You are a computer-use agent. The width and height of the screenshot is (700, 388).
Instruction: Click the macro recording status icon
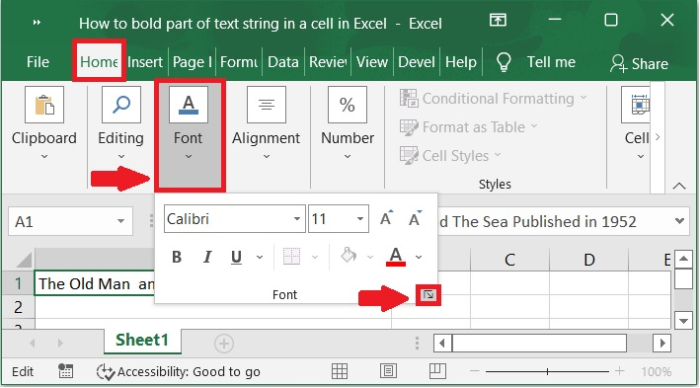click(x=66, y=371)
